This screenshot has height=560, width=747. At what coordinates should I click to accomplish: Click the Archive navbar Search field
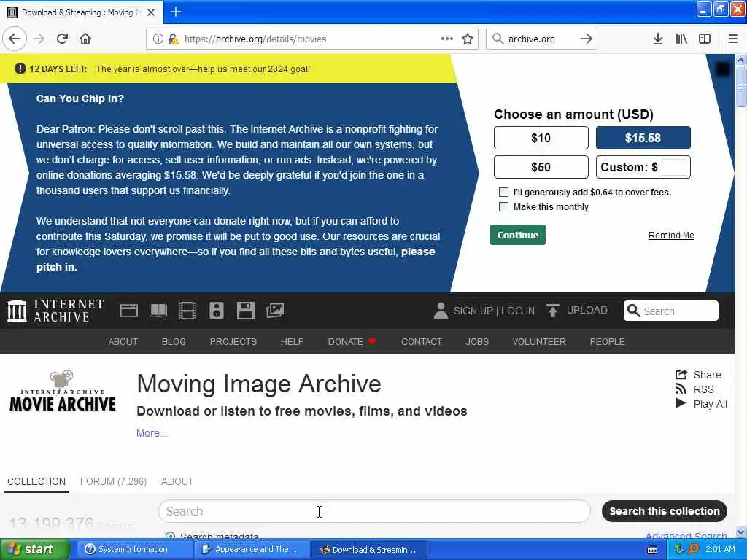(671, 311)
